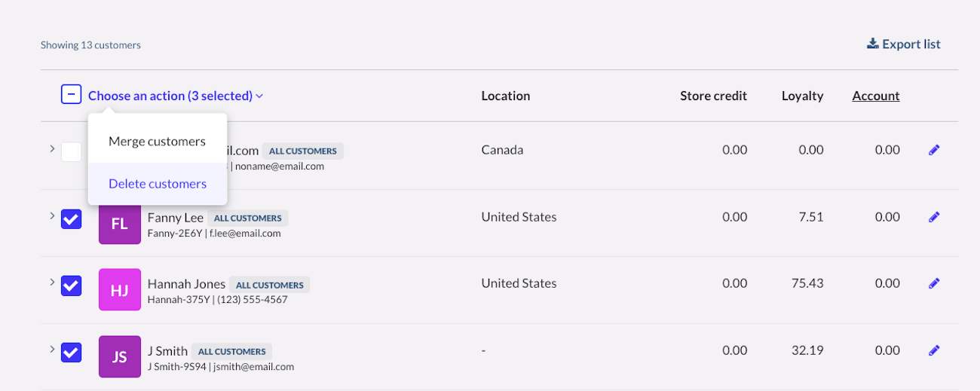980x391 pixels.
Task: Expand the J Smith row chevron
Action: (52, 349)
